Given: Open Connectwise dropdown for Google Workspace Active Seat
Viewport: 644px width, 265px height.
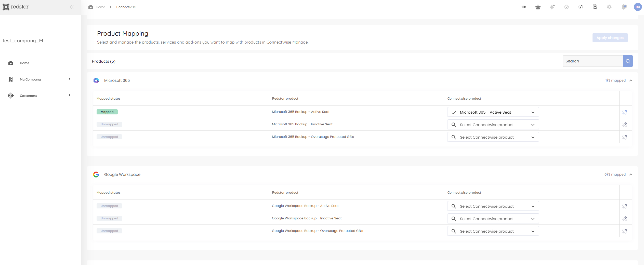Looking at the screenshot, I should (493, 206).
